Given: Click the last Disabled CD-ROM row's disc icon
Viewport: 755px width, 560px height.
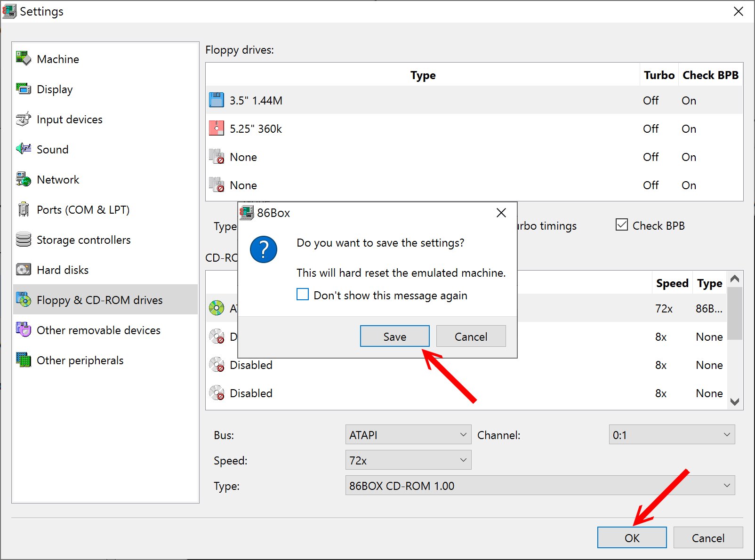Looking at the screenshot, I should (217, 393).
